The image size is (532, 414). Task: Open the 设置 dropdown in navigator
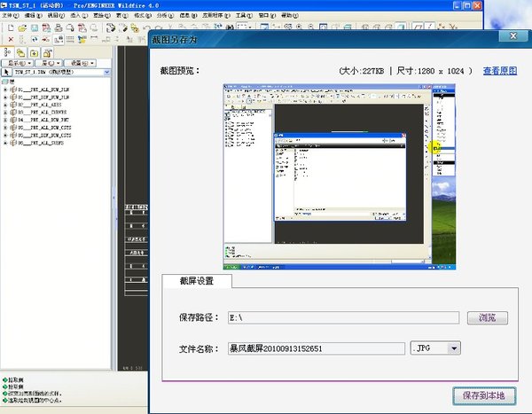pos(81,63)
